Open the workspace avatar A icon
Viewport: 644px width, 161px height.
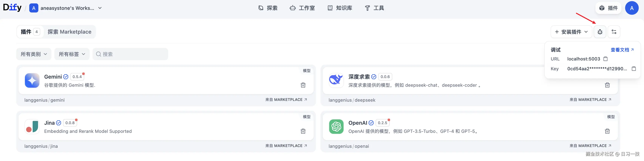[34, 8]
